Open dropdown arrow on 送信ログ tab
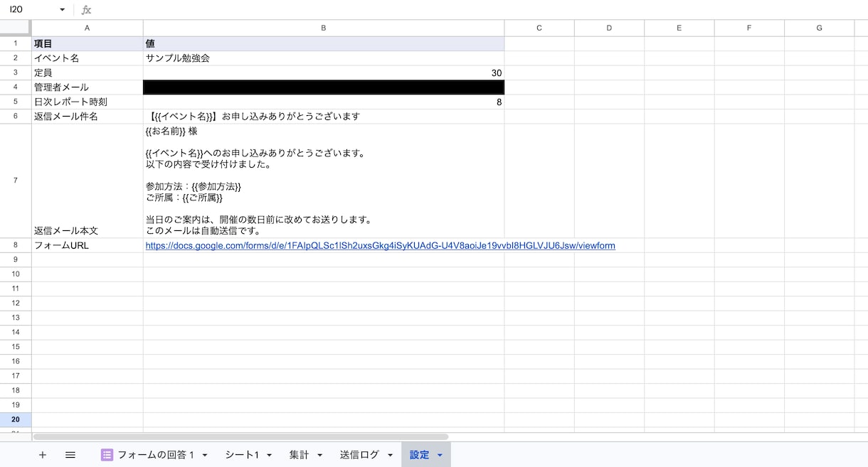The height and width of the screenshot is (467, 868). coord(390,455)
